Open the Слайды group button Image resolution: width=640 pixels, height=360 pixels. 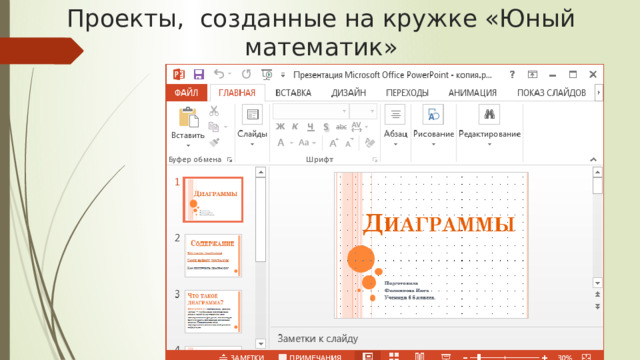click(x=252, y=125)
